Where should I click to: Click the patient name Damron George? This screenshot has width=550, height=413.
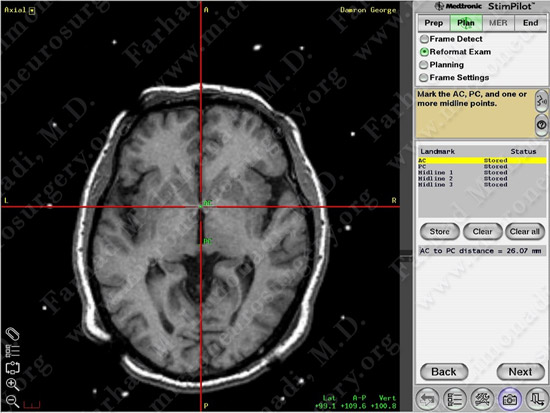click(368, 10)
